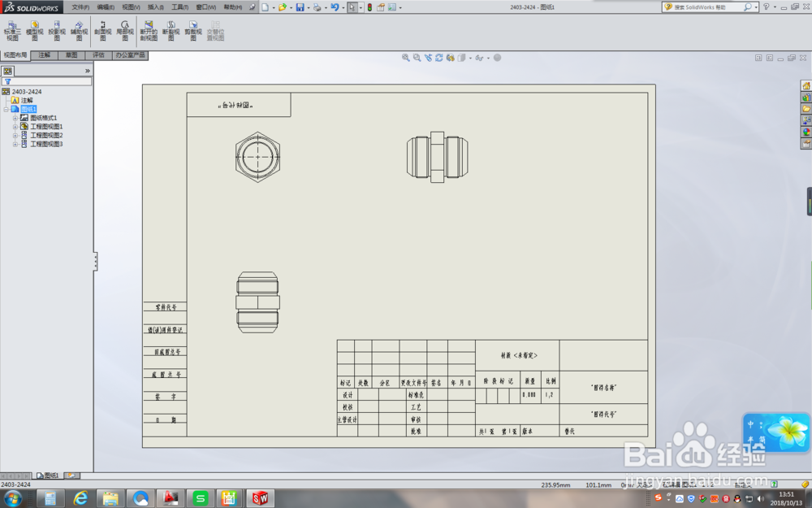812x508 pixels.
Task: Open the Custom Properties task pane icon
Action: (806, 144)
